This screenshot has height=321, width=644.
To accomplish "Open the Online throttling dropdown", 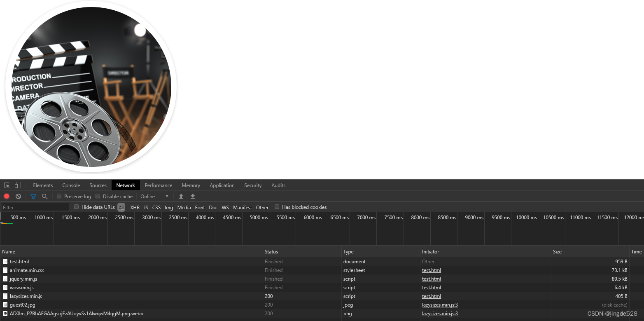I will pyautogui.click(x=154, y=196).
